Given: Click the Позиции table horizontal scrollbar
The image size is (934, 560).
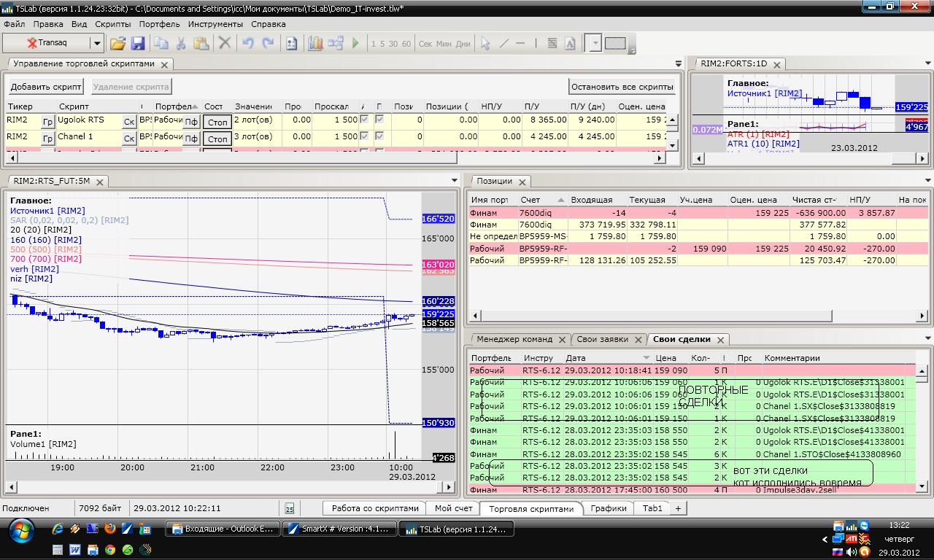Looking at the screenshot, I should tap(657, 316).
